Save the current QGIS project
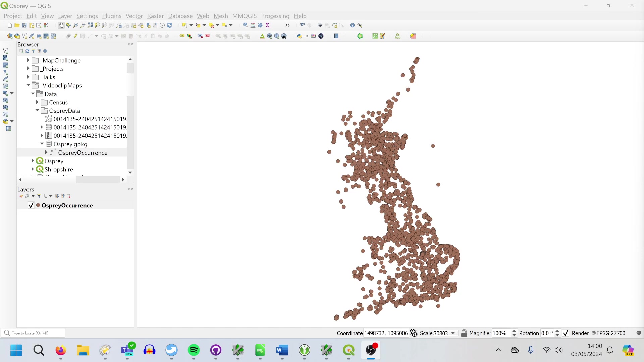This screenshot has width=644, height=362. (x=24, y=25)
